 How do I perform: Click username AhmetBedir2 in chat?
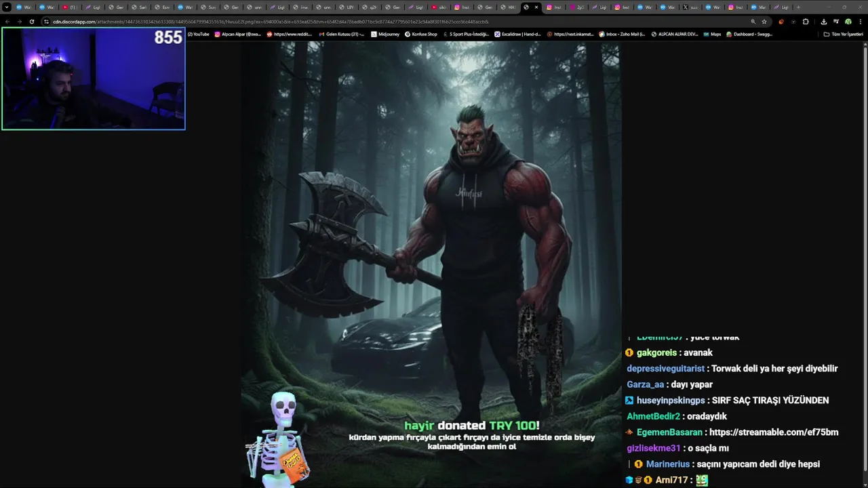(653, 416)
